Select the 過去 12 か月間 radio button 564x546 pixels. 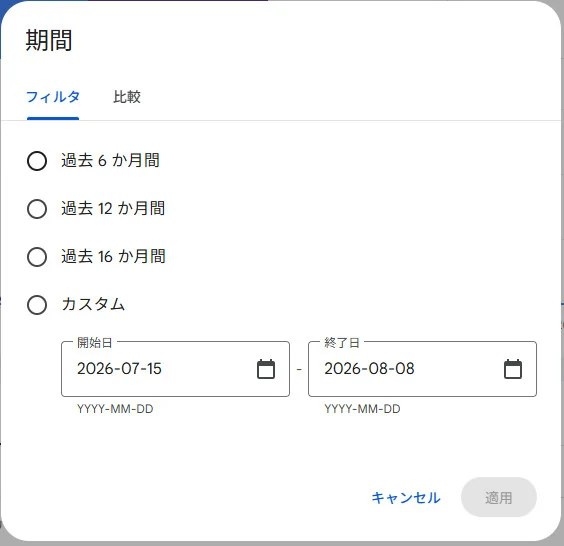click(x=37, y=209)
